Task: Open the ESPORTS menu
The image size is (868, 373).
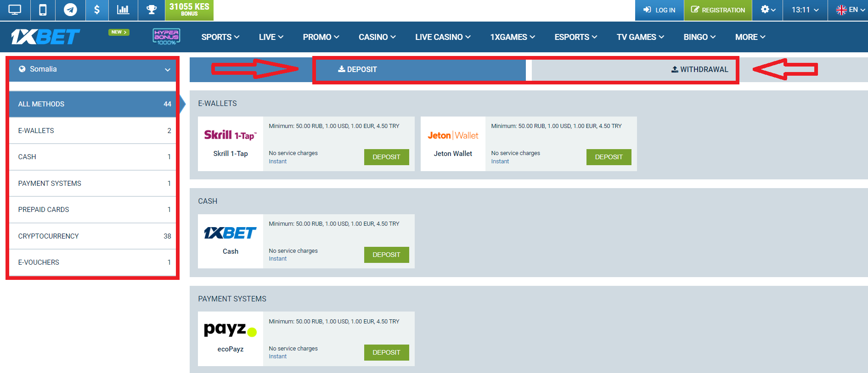Action: click(576, 37)
